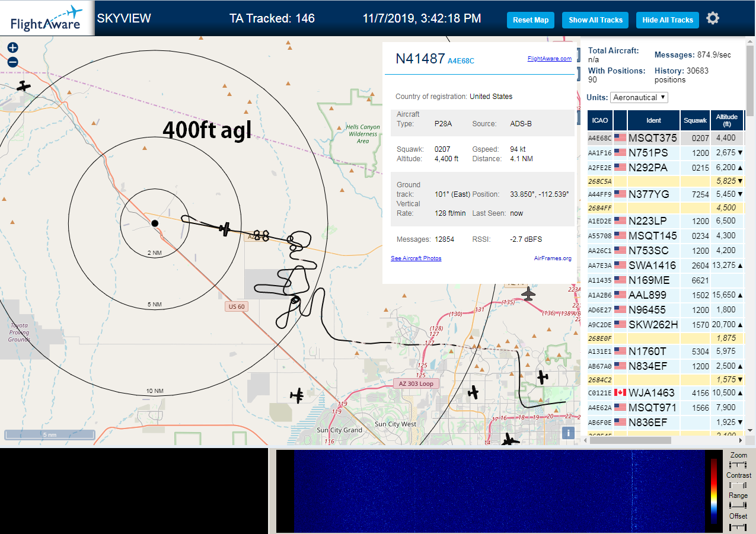
Task: Select the aircraft icon left of Sun City Grand
Action: point(297,395)
